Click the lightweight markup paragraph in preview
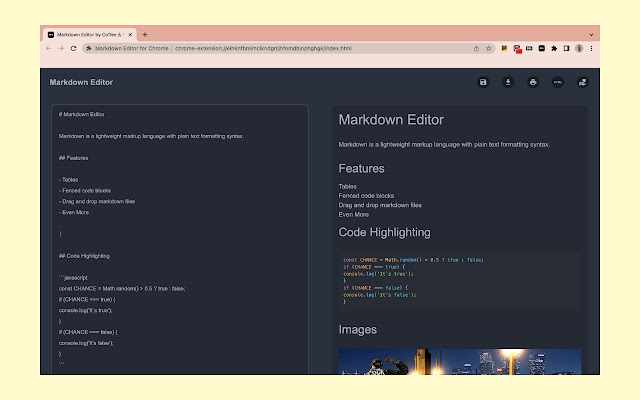The height and width of the screenshot is (400, 640). point(444,144)
